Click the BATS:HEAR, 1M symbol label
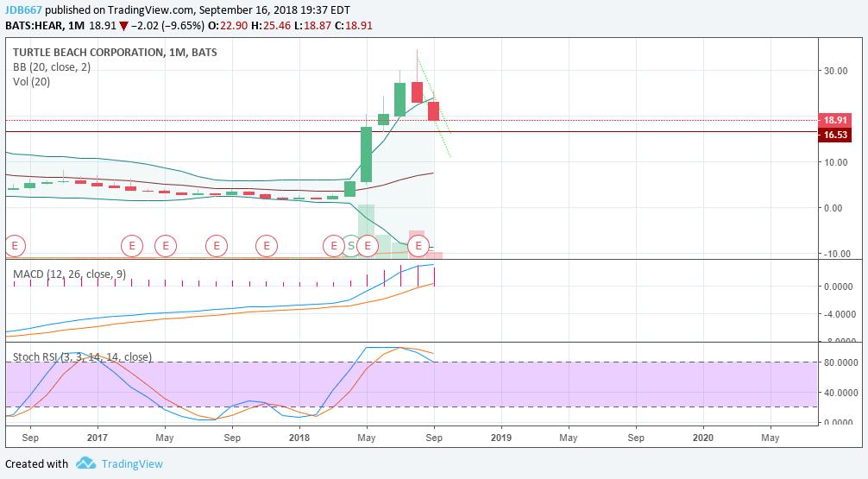The image size is (868, 479). (45, 26)
